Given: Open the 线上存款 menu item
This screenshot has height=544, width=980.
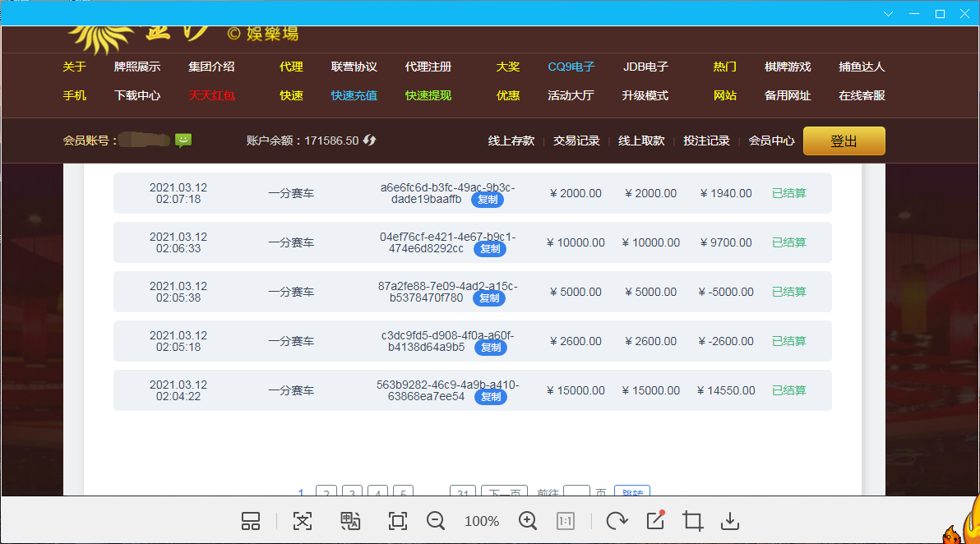Looking at the screenshot, I should (511, 141).
